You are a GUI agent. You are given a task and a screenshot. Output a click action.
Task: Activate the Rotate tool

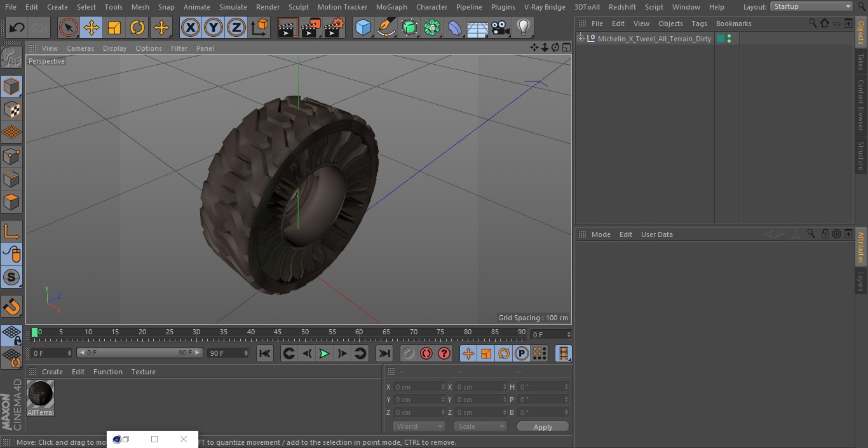click(x=137, y=28)
